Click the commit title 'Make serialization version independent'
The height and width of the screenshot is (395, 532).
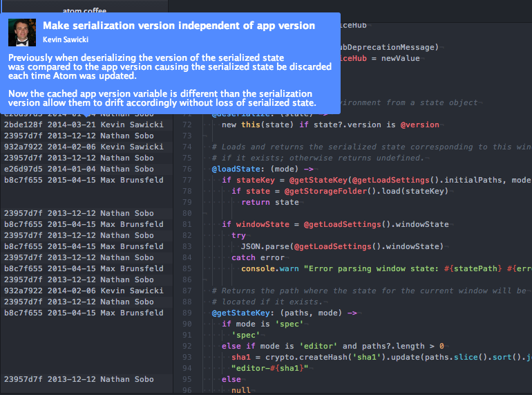[x=179, y=26]
